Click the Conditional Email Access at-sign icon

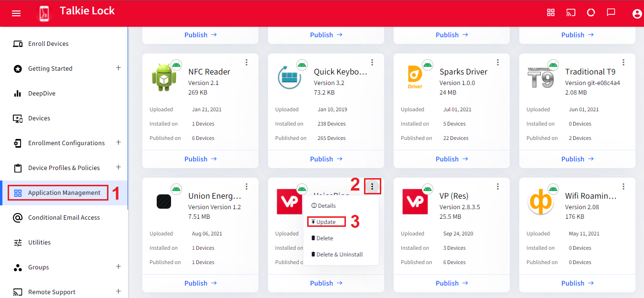[18, 218]
